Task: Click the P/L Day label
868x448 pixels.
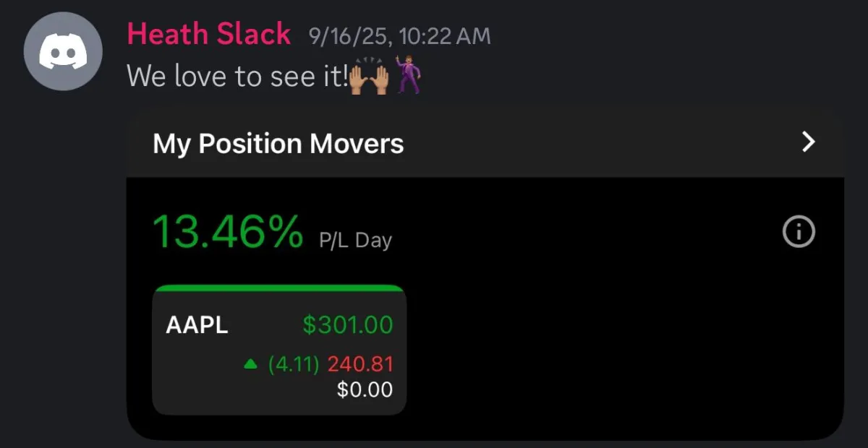Action: (355, 241)
